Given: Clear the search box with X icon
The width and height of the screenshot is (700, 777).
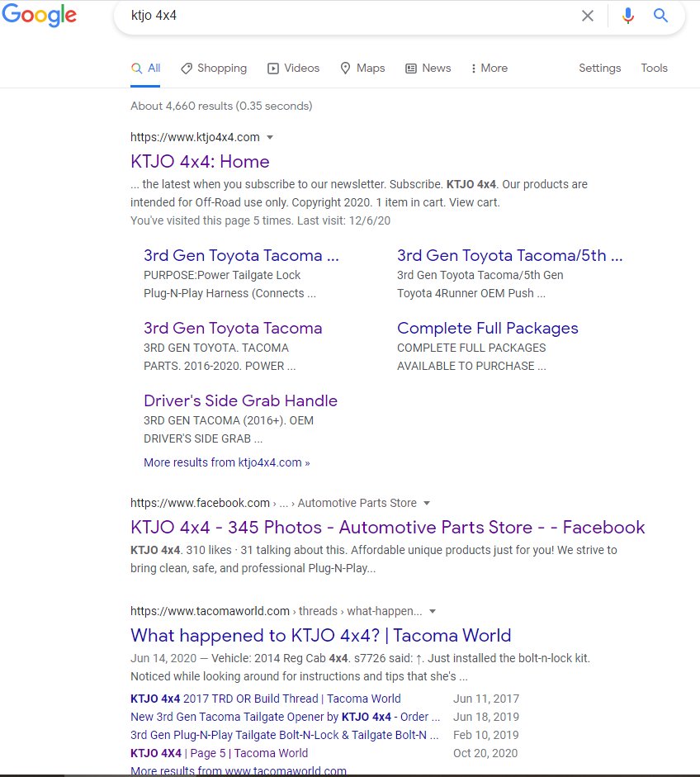Looking at the screenshot, I should point(588,16).
